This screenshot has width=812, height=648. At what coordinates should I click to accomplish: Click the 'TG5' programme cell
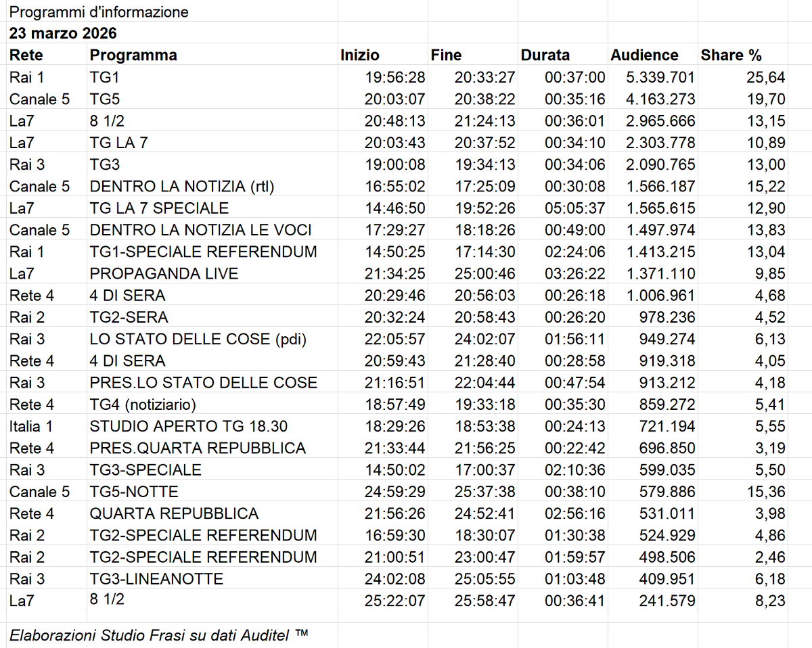click(x=105, y=99)
